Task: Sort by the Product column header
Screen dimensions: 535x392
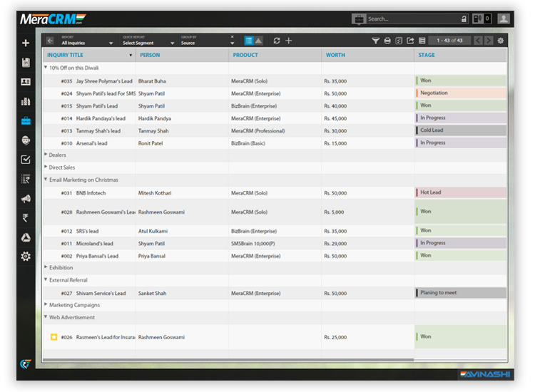Action: point(245,55)
